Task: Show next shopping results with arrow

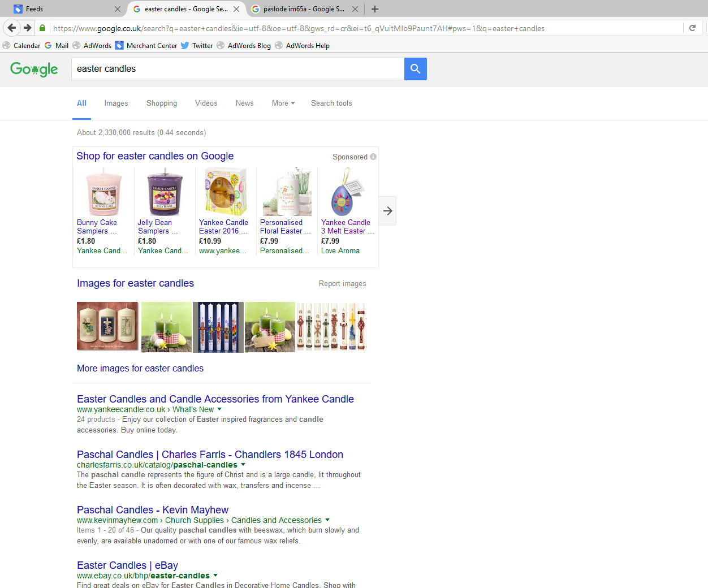Action: [x=387, y=211]
